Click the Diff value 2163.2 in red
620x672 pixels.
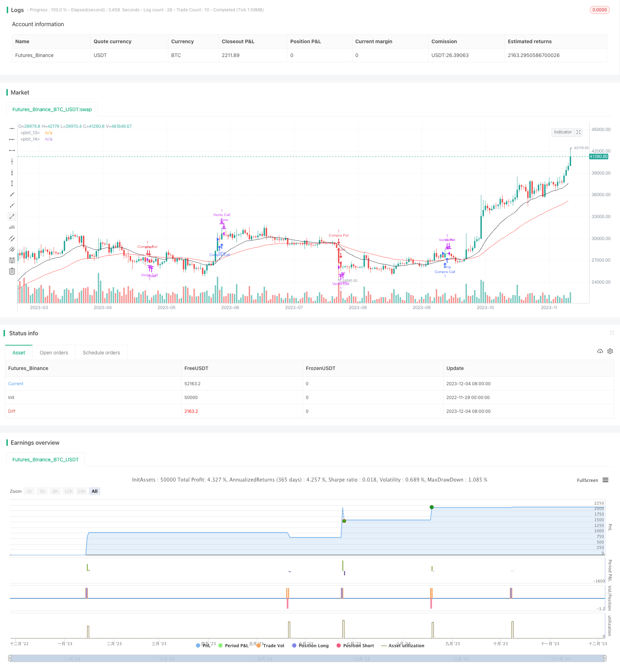click(x=191, y=411)
